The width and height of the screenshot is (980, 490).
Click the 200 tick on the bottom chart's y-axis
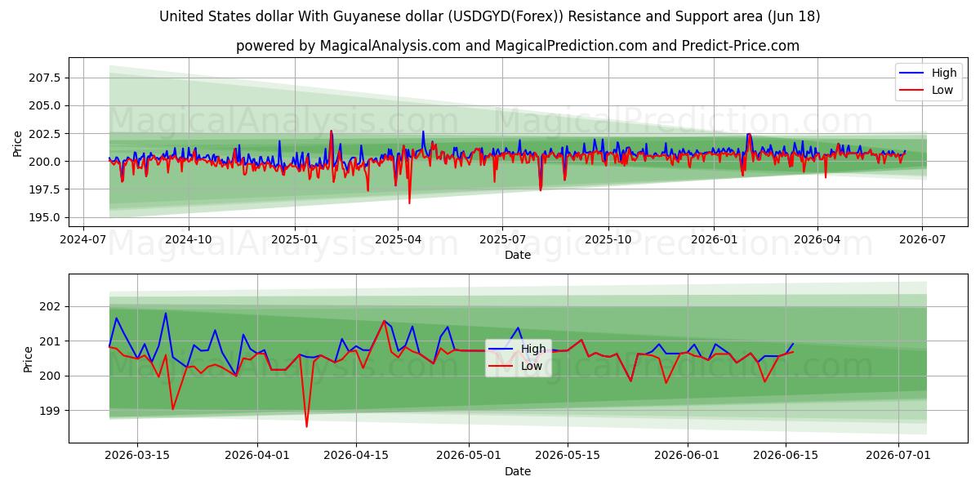tap(51, 376)
